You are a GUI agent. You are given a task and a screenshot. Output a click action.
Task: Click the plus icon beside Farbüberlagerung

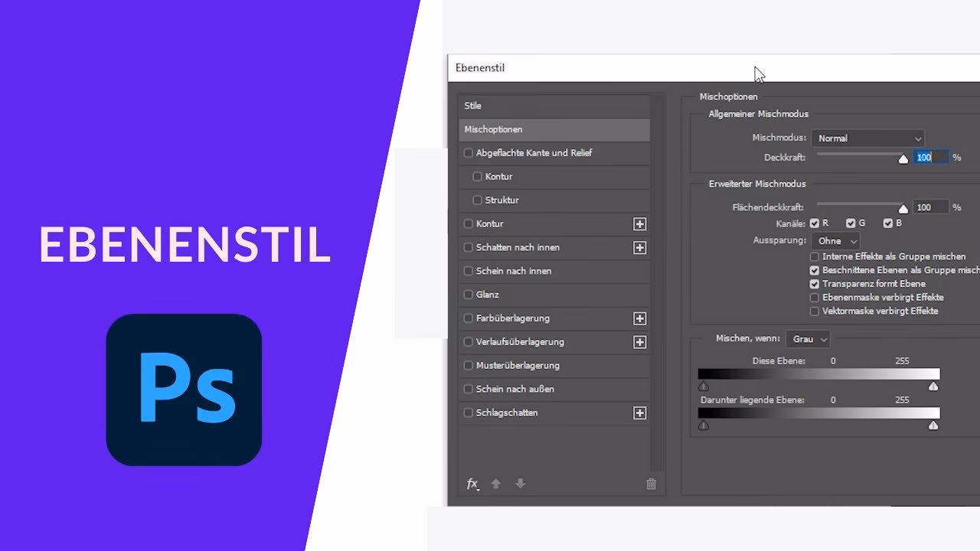[640, 318]
